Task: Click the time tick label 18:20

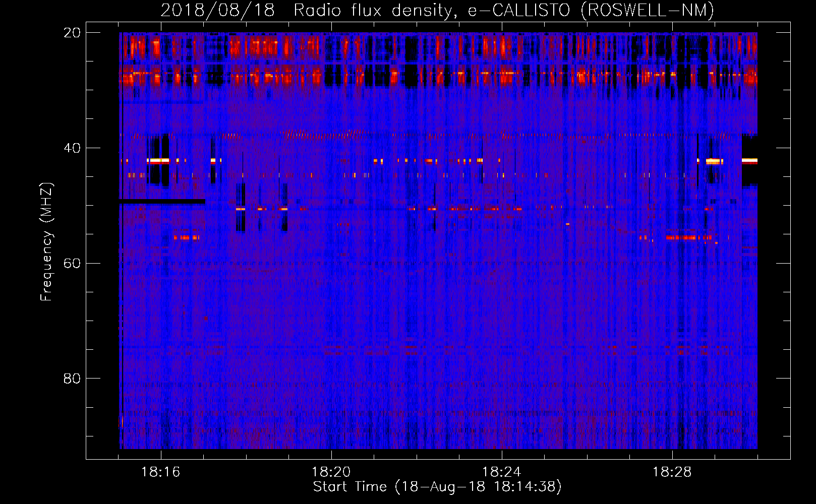Action: 331,472
